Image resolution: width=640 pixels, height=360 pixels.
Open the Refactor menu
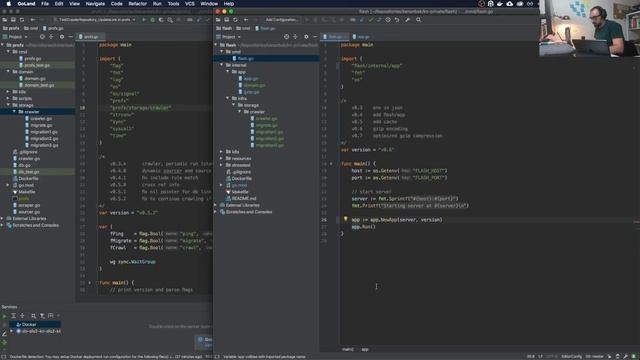coord(138,4)
